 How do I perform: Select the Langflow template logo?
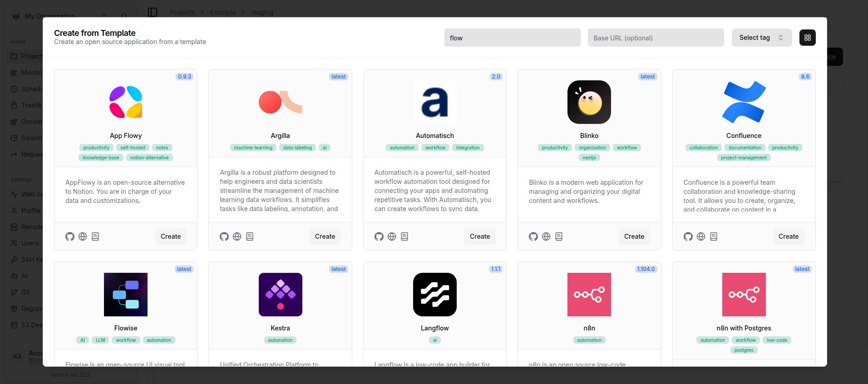435,295
